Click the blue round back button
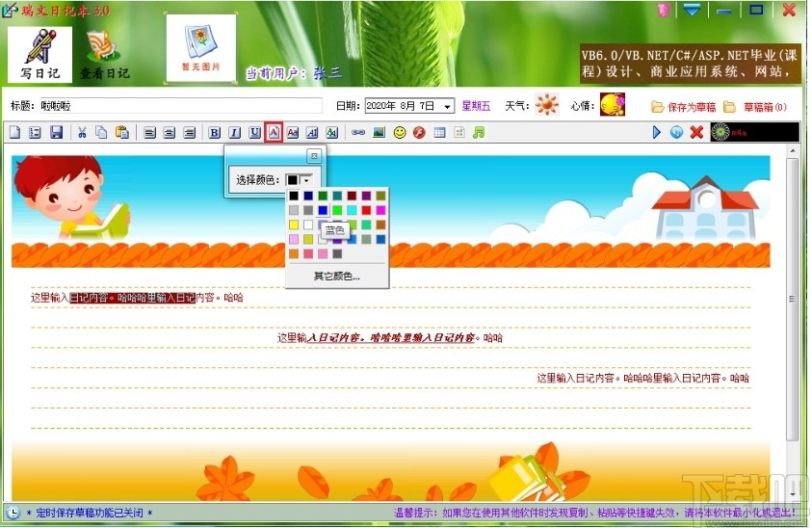This screenshot has height=528, width=812. point(676,133)
